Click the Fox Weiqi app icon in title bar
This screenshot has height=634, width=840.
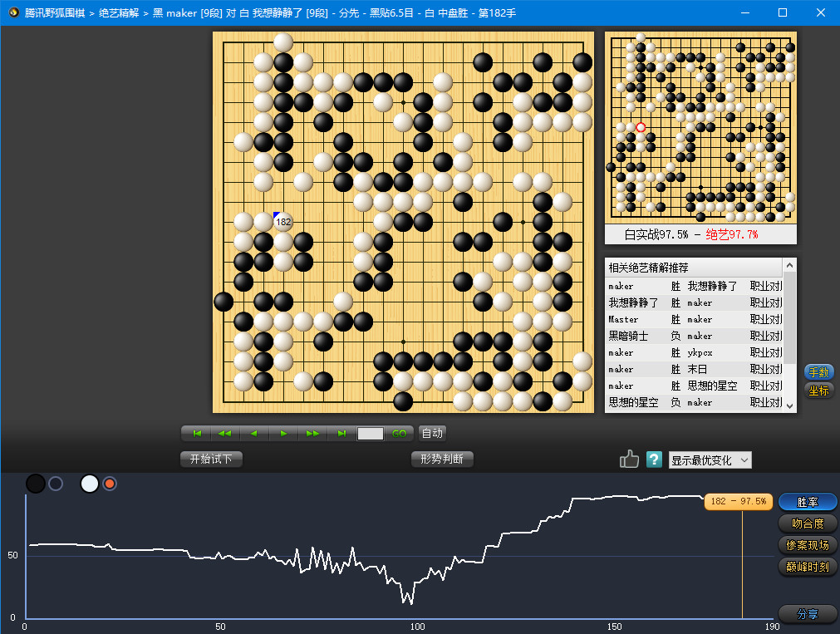tap(14, 12)
